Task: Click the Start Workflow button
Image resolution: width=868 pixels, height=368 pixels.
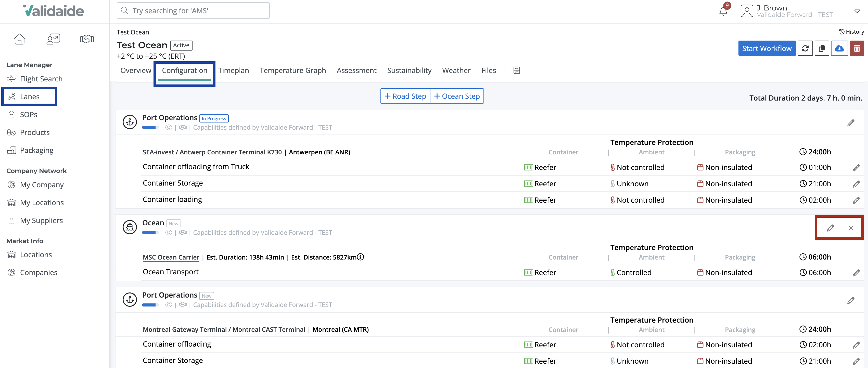Action: point(767,48)
